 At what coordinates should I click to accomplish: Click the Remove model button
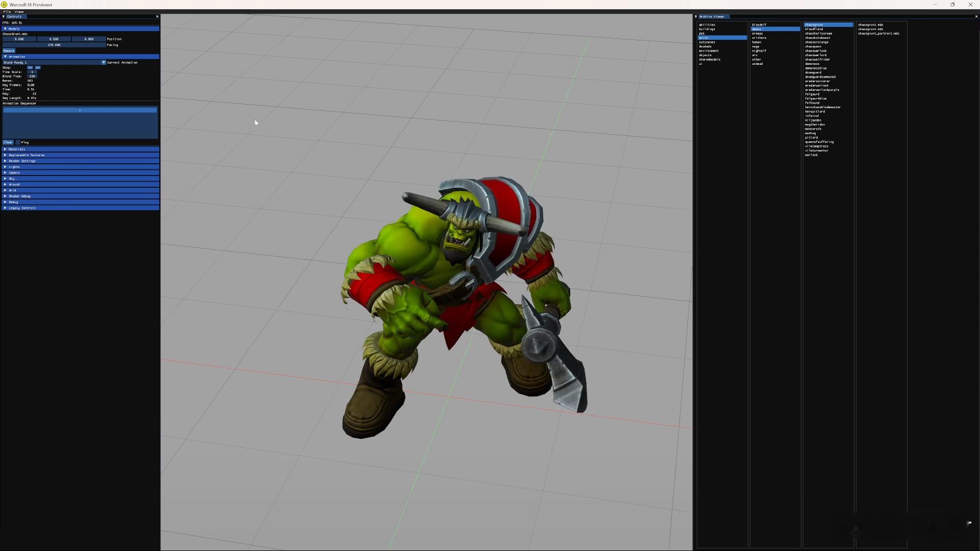coord(9,51)
